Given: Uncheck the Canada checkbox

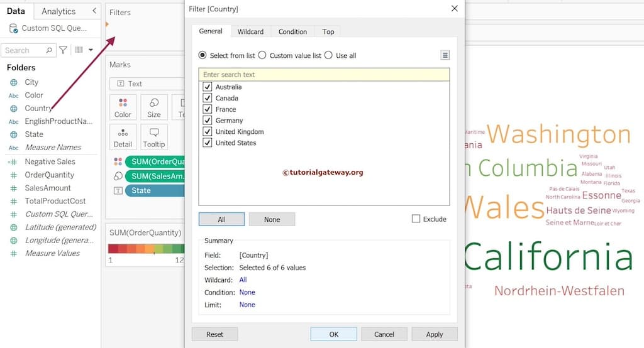Looking at the screenshot, I should pyautogui.click(x=208, y=98).
